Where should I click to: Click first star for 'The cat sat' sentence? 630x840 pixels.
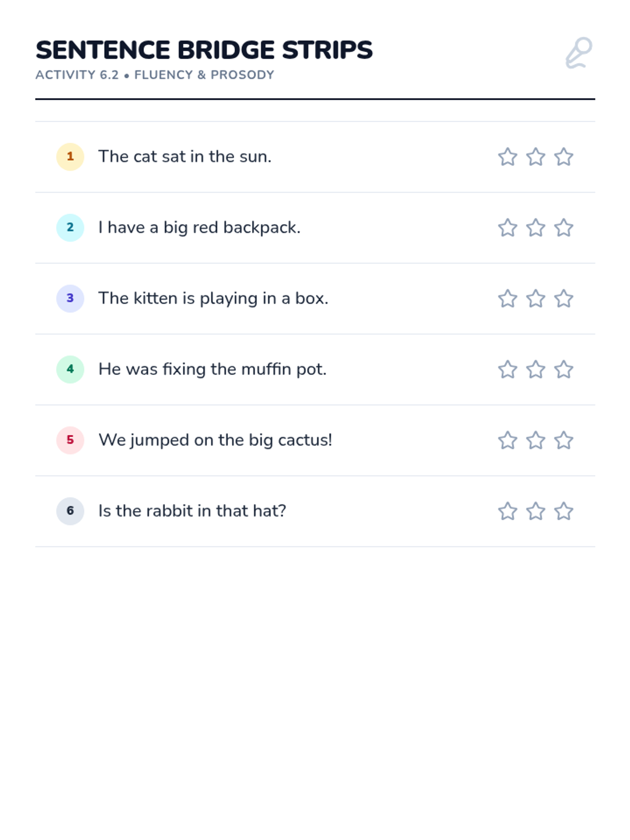(508, 157)
